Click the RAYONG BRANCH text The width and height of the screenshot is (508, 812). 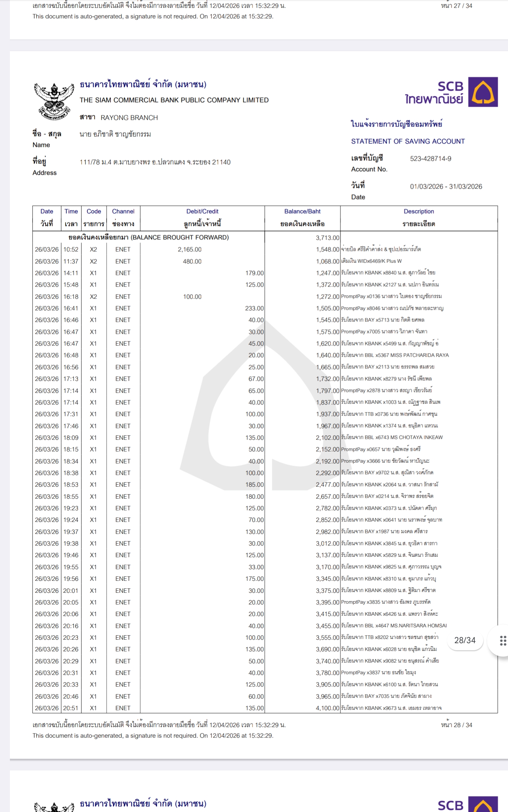[129, 118]
